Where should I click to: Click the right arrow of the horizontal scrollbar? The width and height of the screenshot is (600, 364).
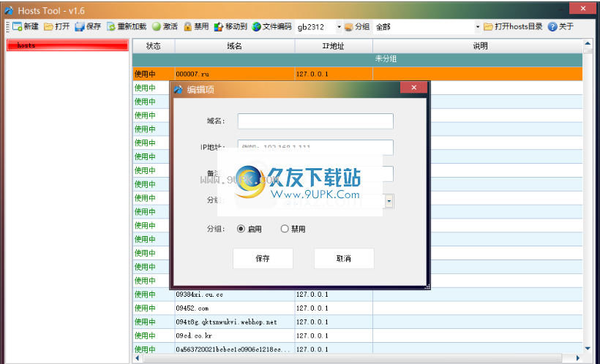[578, 358]
